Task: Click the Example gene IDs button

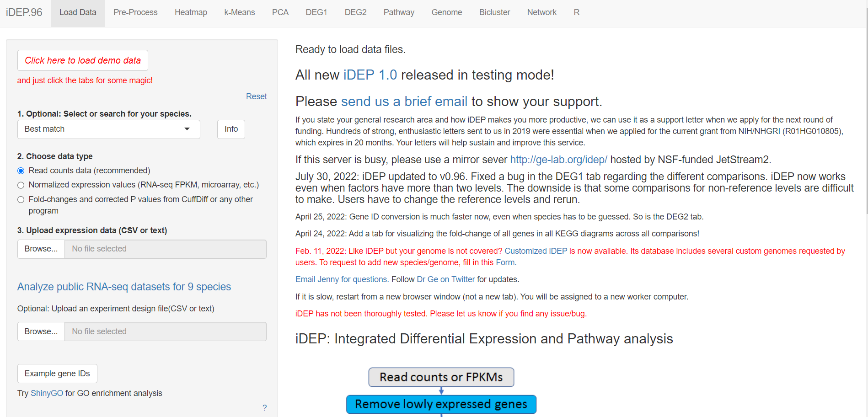Action: coord(57,374)
